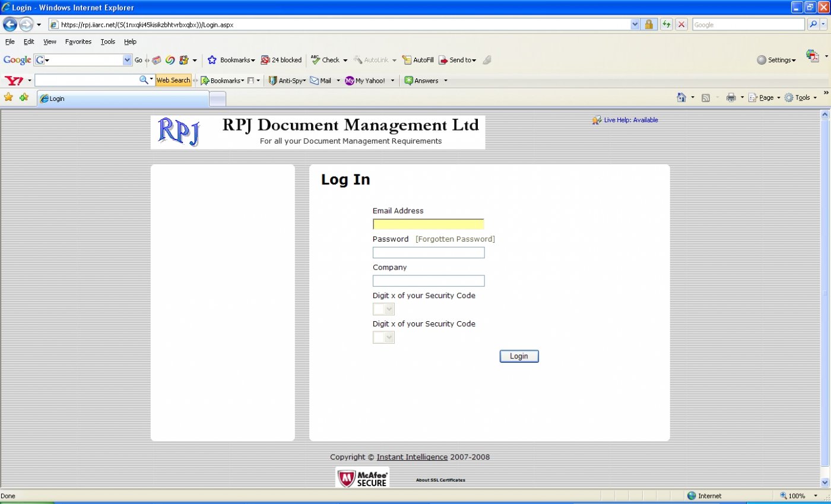The image size is (831, 504).
Task: Click the Print printer icon
Action: [731, 97]
